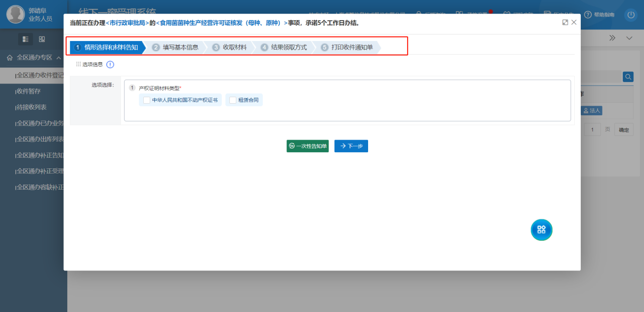
Task: Click the power logout icon
Action: pos(631,15)
